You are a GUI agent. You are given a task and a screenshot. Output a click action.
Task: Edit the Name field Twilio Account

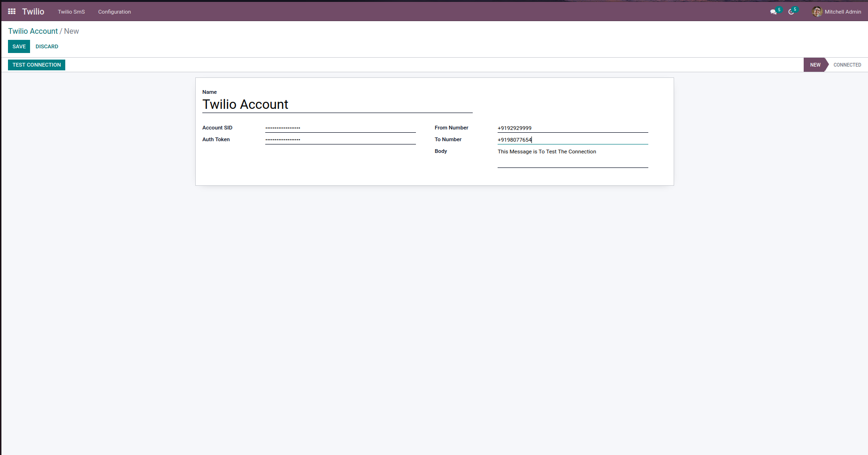[x=337, y=104]
